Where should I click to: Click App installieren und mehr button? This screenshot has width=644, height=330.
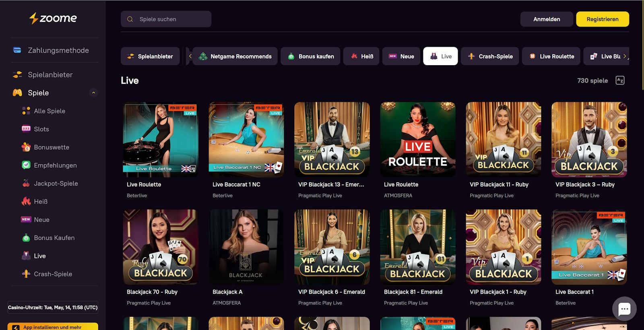point(52,327)
